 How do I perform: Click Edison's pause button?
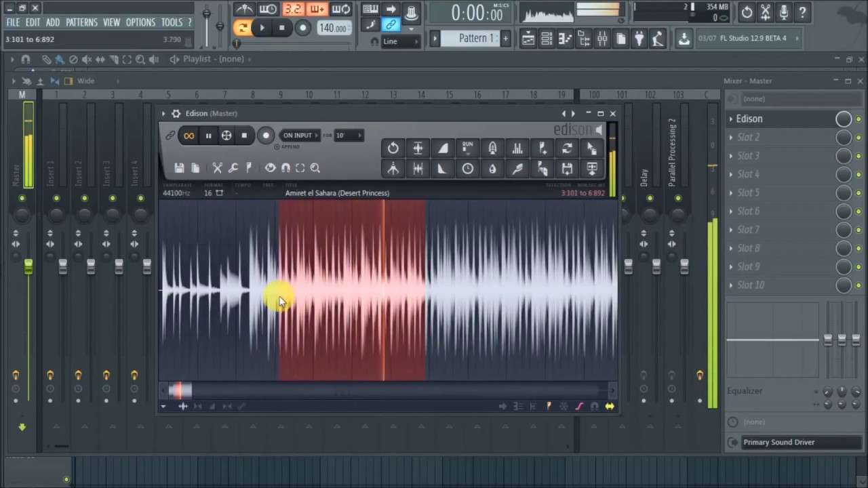coord(208,136)
